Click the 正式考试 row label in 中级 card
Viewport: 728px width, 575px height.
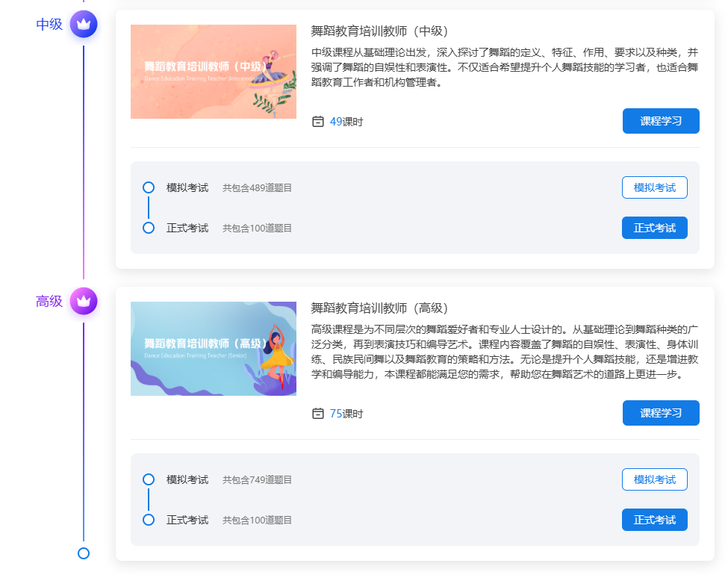[187, 228]
